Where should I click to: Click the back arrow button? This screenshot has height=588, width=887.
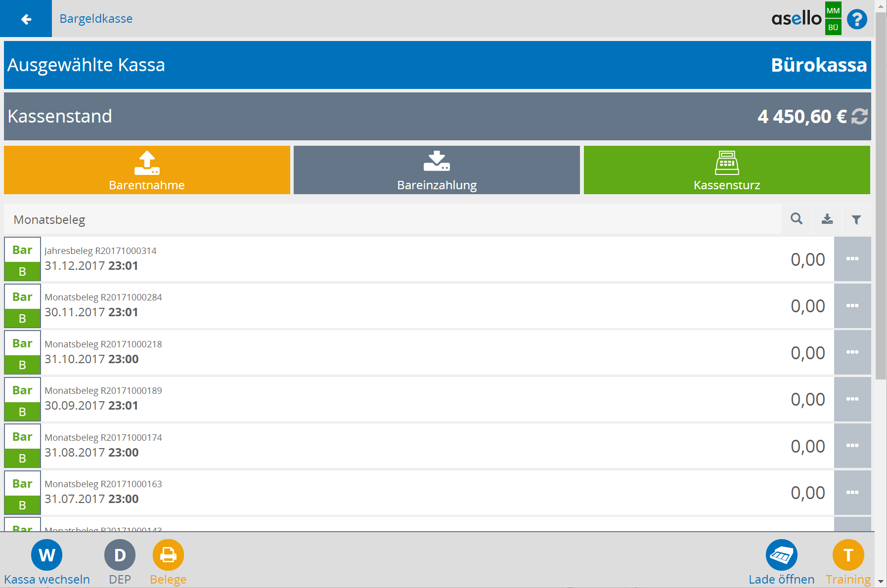click(x=26, y=19)
